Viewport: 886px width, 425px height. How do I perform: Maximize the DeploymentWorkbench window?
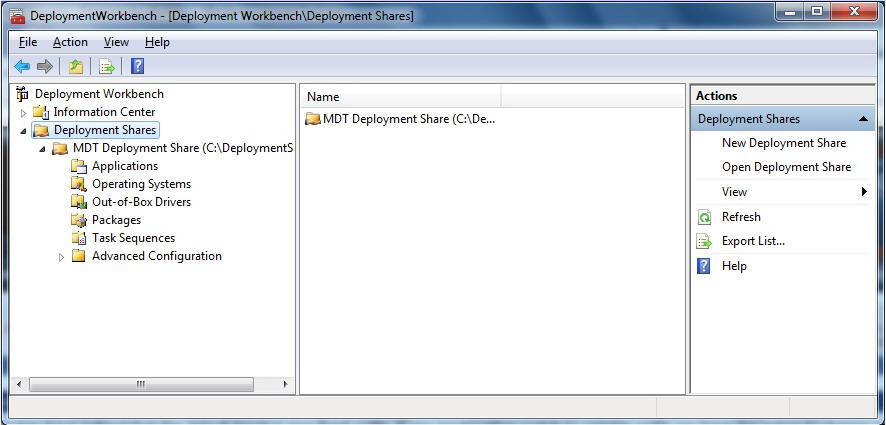(x=817, y=11)
